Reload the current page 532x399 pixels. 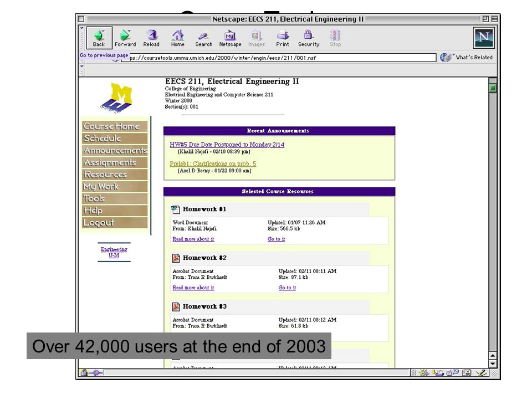[x=151, y=38]
